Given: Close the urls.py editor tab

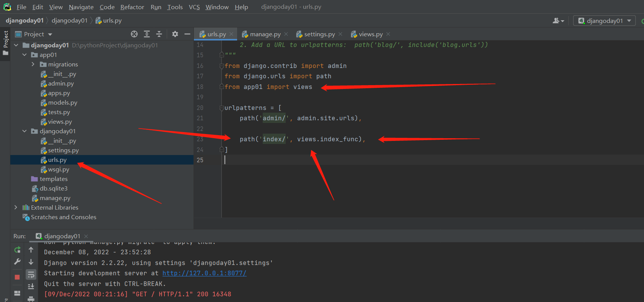Looking at the screenshot, I should point(231,34).
